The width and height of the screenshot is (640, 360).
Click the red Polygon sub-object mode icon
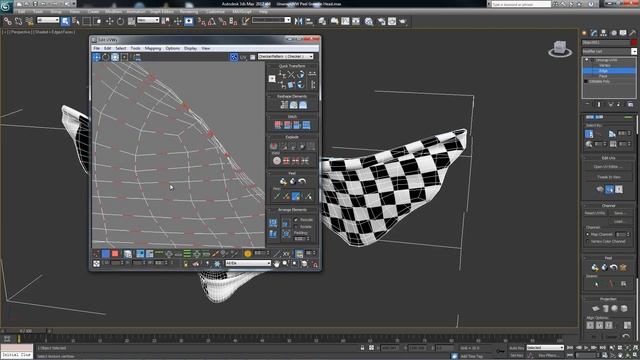[115, 254]
